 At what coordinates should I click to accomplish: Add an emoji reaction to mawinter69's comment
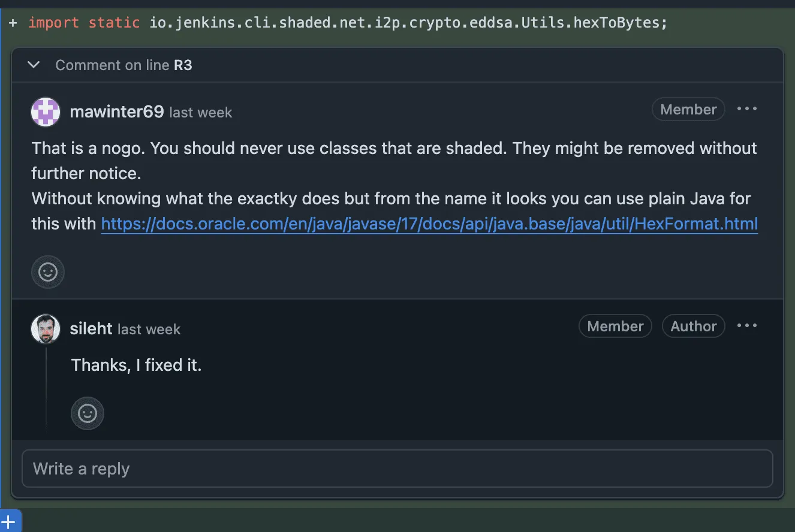pos(48,272)
